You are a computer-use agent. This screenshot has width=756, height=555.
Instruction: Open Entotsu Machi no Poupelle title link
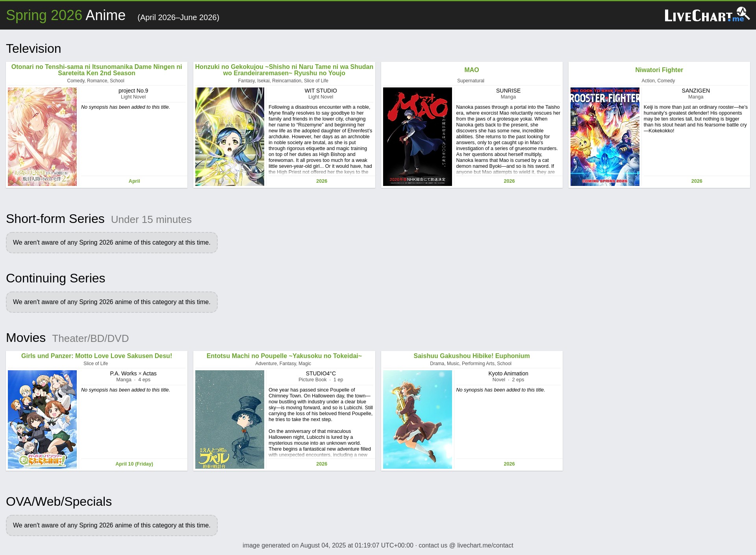(284, 356)
